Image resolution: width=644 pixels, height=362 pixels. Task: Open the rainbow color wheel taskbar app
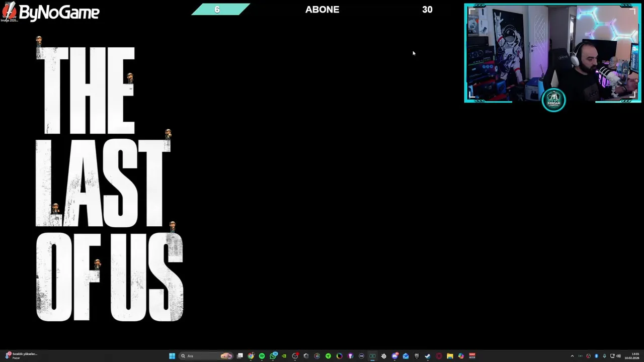coord(339,356)
